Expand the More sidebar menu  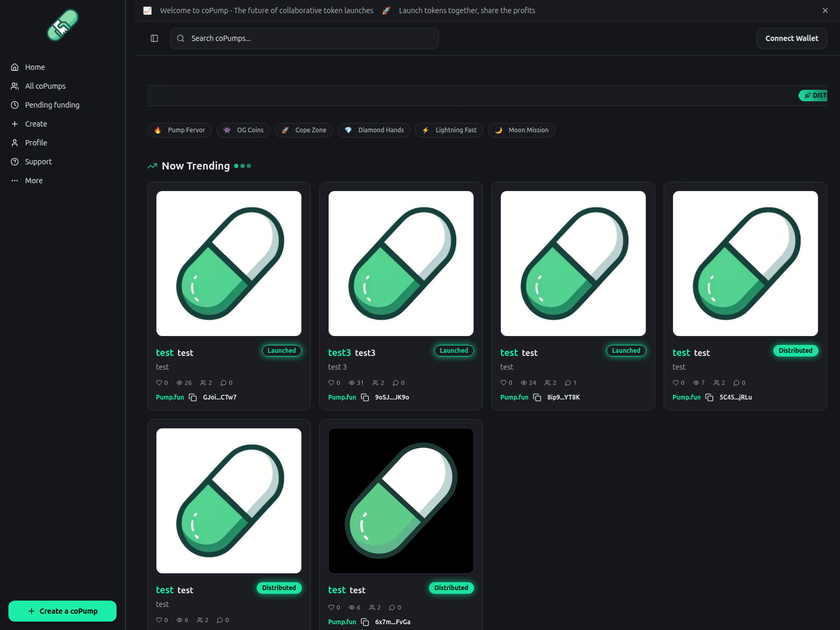point(34,181)
